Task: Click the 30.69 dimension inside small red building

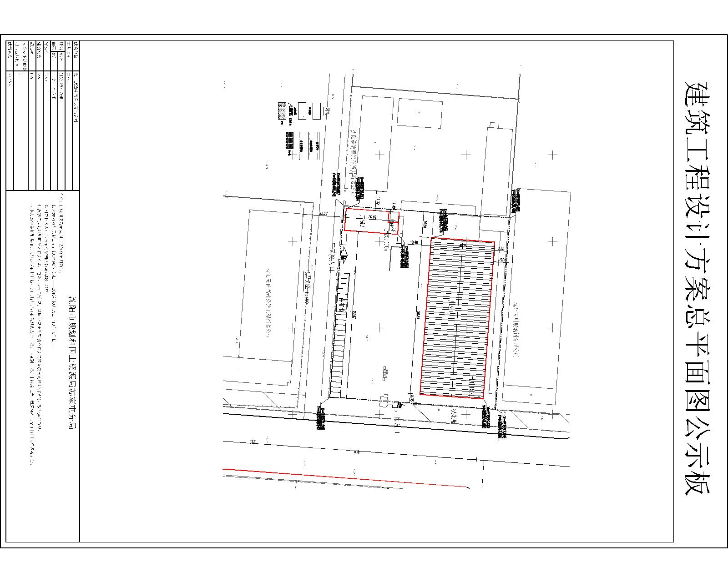Action: tap(373, 217)
